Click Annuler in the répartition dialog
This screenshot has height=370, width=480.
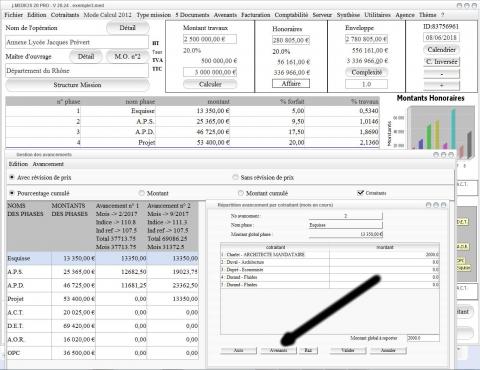388,350
